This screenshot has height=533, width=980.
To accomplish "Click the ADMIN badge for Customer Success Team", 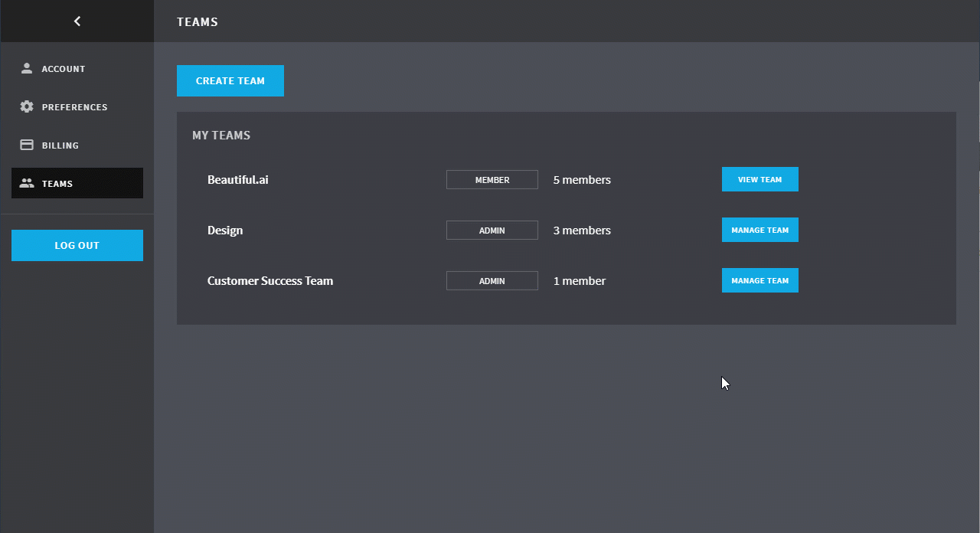I will pos(492,281).
